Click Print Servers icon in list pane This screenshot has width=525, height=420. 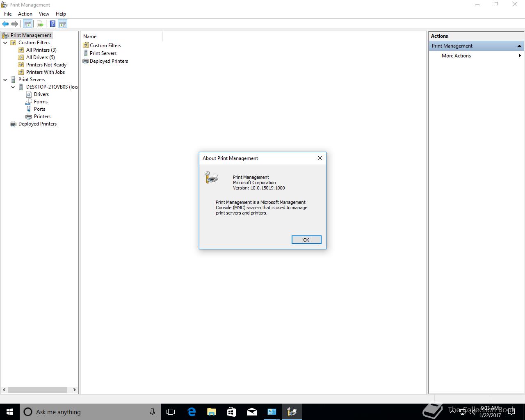pyautogui.click(x=86, y=53)
